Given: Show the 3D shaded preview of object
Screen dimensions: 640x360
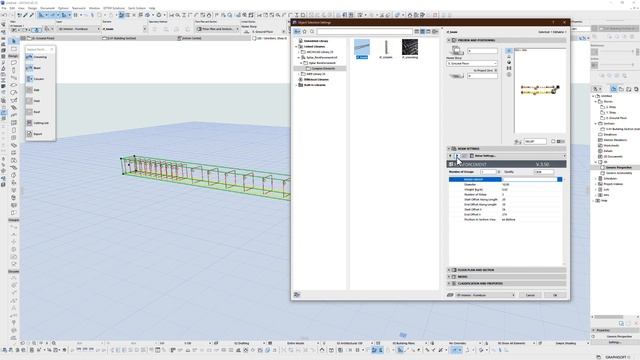Looking at the screenshot, I should coord(509,62).
